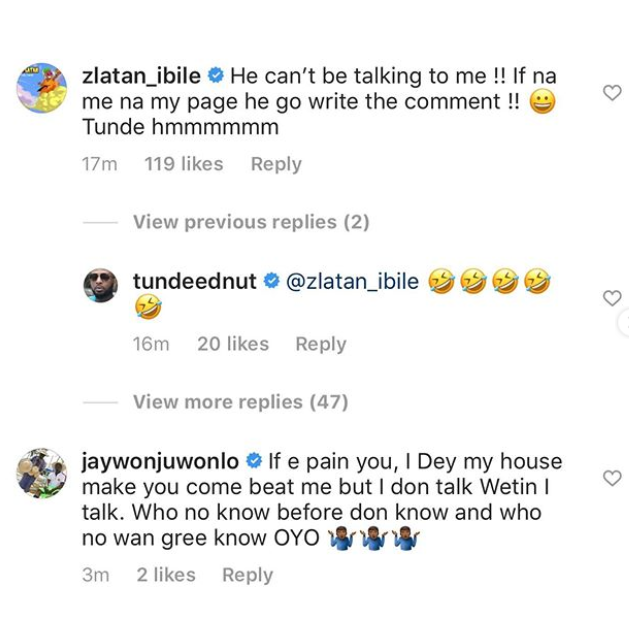629x641 pixels.
Task: Like jaywonjuwonlo's comment with heart icon
Action: point(611,479)
